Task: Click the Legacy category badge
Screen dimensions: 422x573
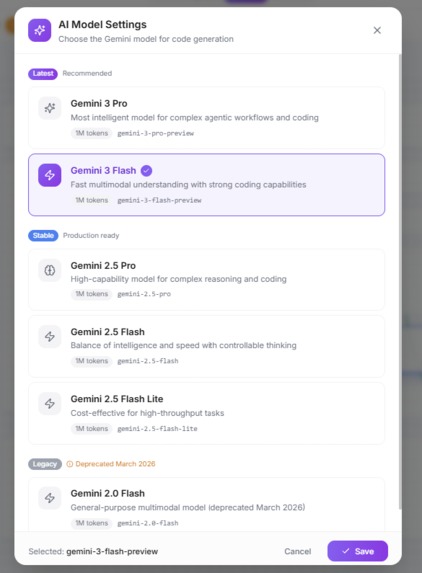Action: [45, 464]
